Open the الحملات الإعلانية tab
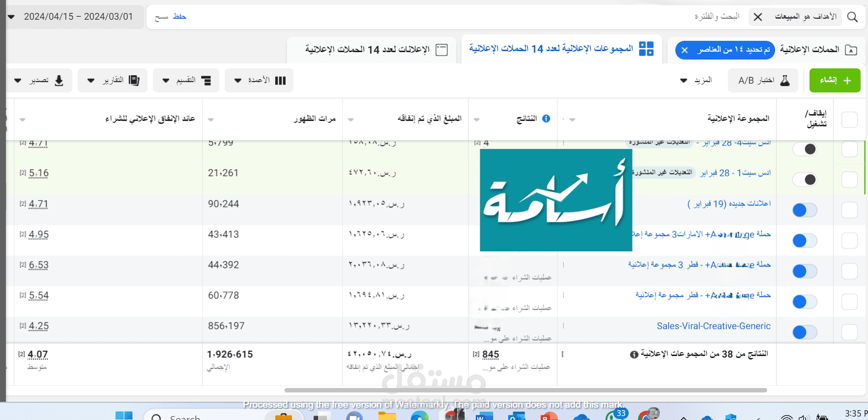 tap(810, 50)
